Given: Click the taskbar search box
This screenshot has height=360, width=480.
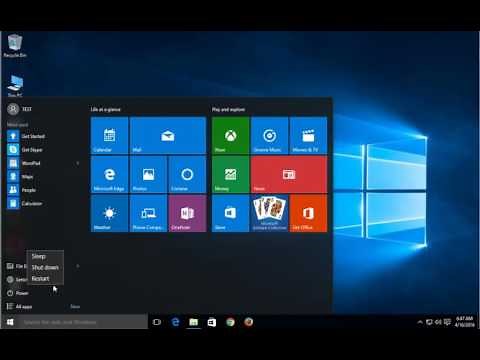Looking at the screenshot, I should pos(83,322).
